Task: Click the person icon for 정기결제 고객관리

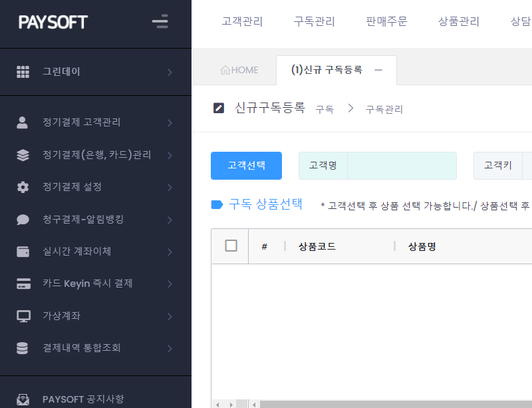Action: 23,122
